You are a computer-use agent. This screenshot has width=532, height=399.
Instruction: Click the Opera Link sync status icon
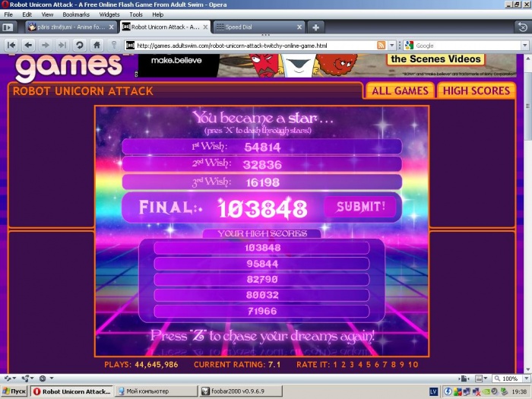pyautogui.click(x=9, y=378)
